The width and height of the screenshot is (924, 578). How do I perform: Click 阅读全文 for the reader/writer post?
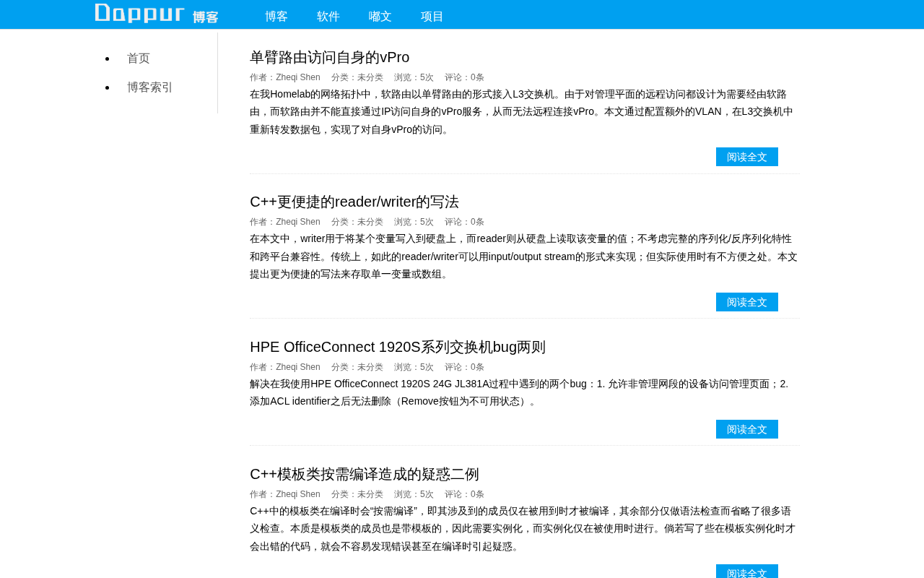pos(747,302)
